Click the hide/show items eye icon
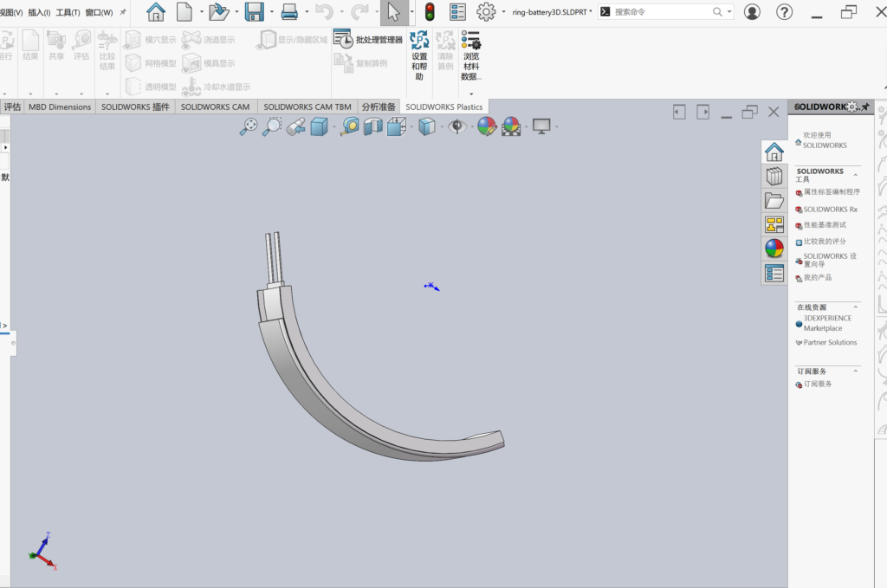The image size is (887, 588). 457,126
